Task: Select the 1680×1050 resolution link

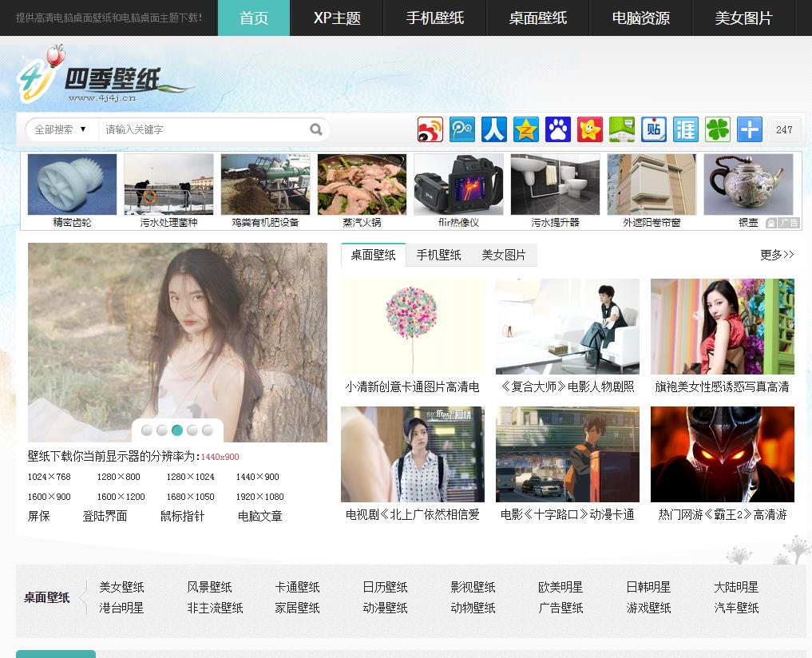Action: tap(191, 497)
